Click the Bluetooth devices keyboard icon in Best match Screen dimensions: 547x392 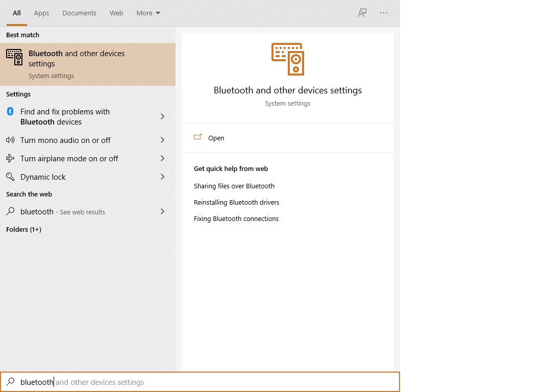pyautogui.click(x=14, y=57)
